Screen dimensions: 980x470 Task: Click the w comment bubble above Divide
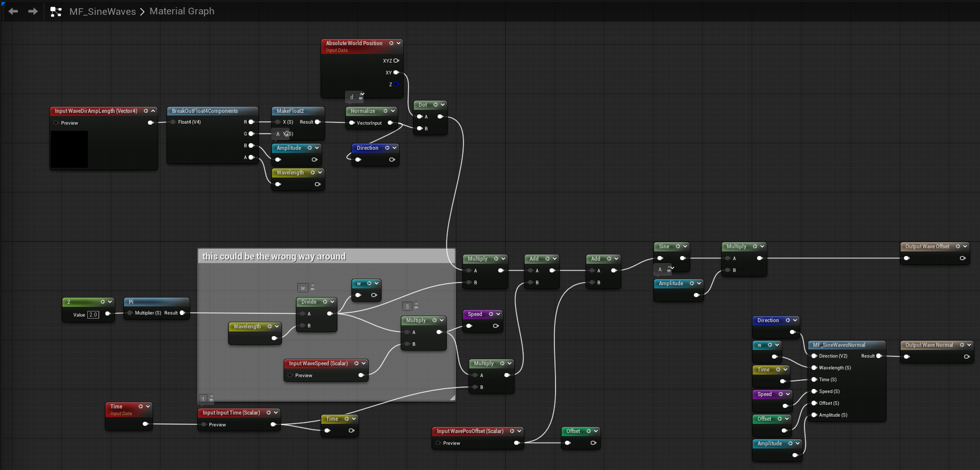(303, 288)
